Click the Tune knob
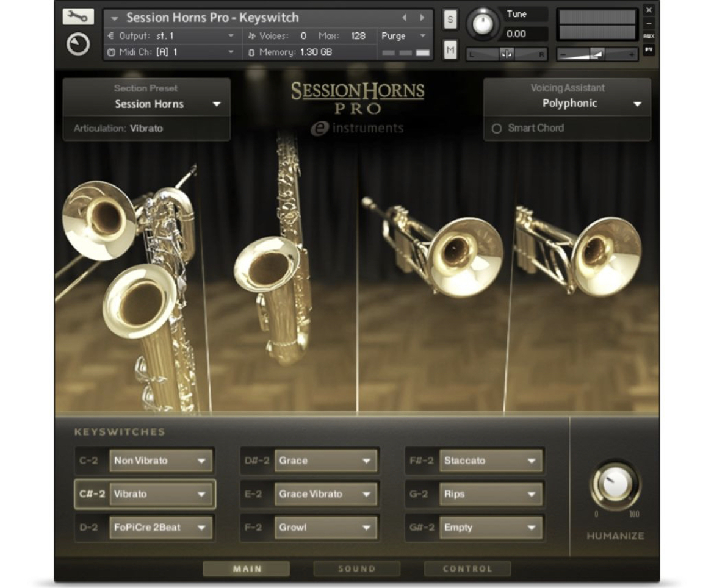The width and height of the screenshot is (714, 588). [x=483, y=23]
